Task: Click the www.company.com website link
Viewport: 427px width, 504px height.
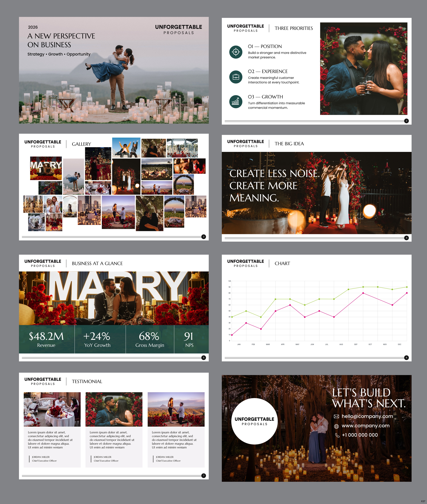Action: click(365, 426)
